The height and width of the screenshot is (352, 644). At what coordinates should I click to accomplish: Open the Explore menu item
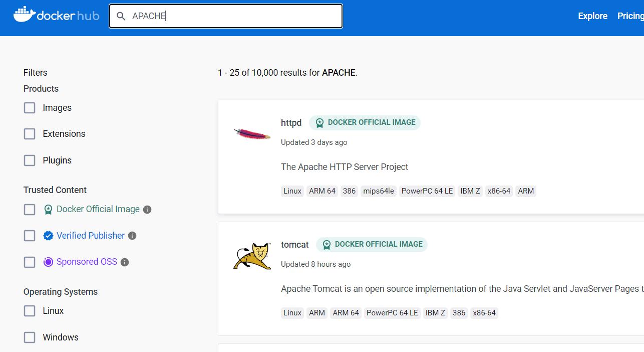[592, 16]
